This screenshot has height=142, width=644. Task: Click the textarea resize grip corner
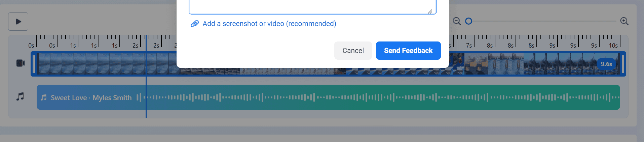pos(430,11)
